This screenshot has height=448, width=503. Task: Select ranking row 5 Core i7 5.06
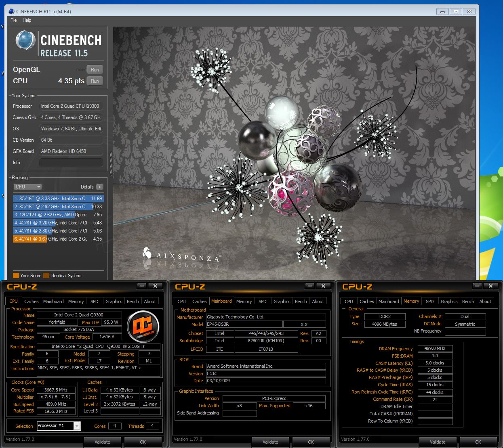pyautogui.click(x=58, y=231)
